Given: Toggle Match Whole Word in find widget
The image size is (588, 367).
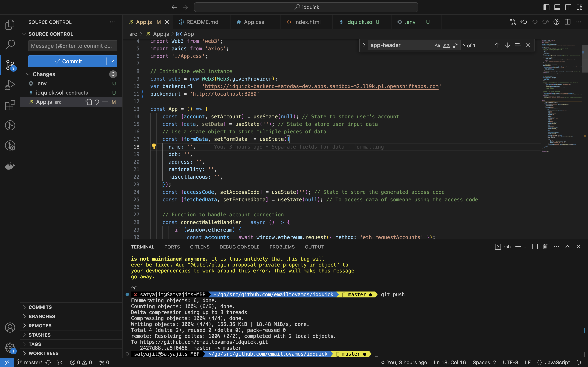Looking at the screenshot, I should pos(446,45).
